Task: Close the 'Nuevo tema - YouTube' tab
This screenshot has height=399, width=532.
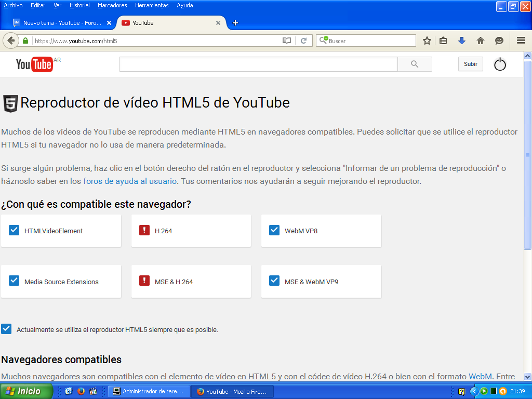Action: [x=109, y=23]
